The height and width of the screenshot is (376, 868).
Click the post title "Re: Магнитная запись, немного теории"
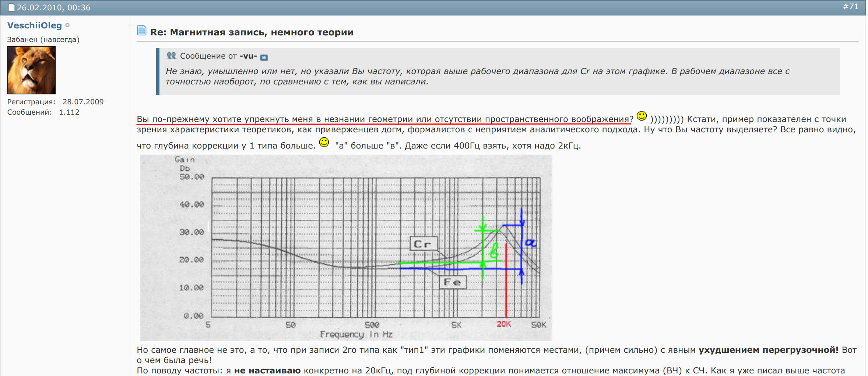pyautogui.click(x=252, y=32)
